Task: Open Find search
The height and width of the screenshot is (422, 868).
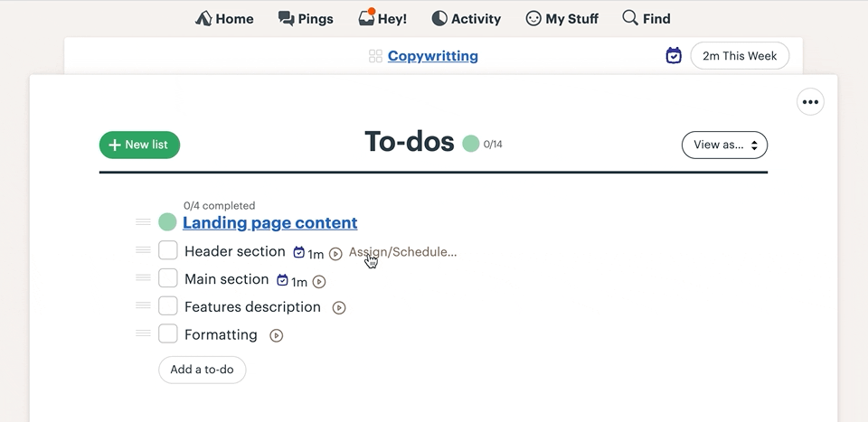Action: click(646, 19)
